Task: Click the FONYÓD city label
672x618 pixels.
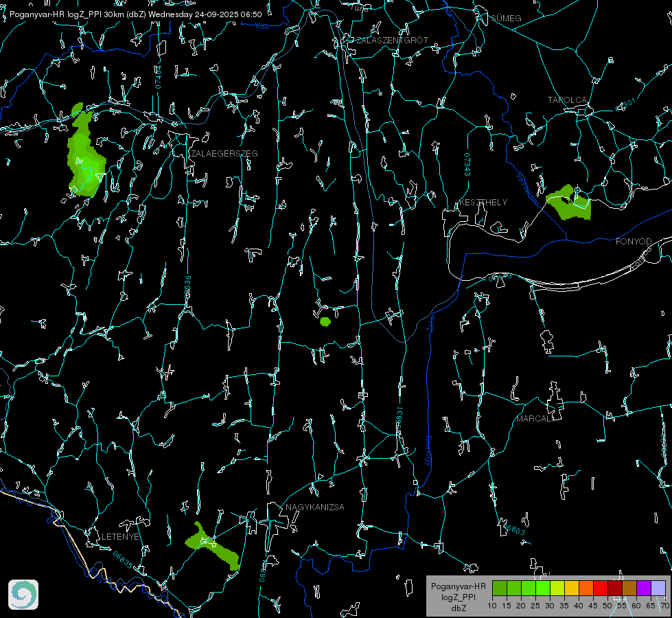Action: click(x=634, y=242)
